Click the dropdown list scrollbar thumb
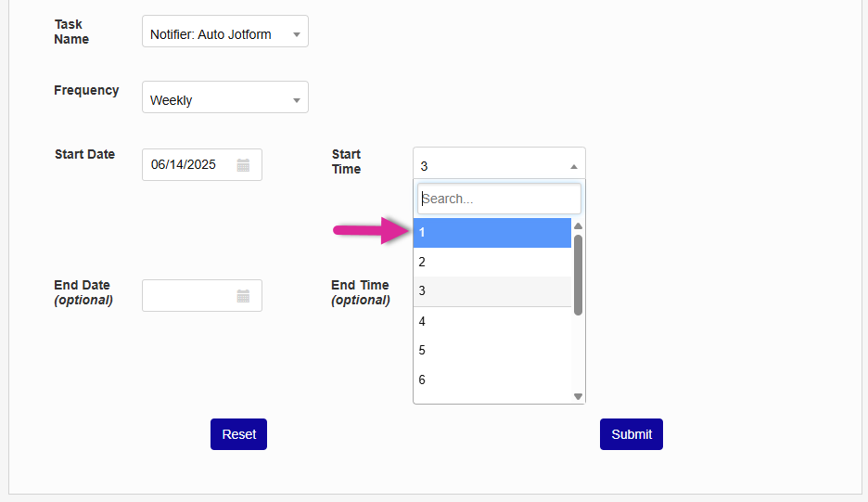Image resolution: width=868 pixels, height=502 pixels. pos(578,275)
